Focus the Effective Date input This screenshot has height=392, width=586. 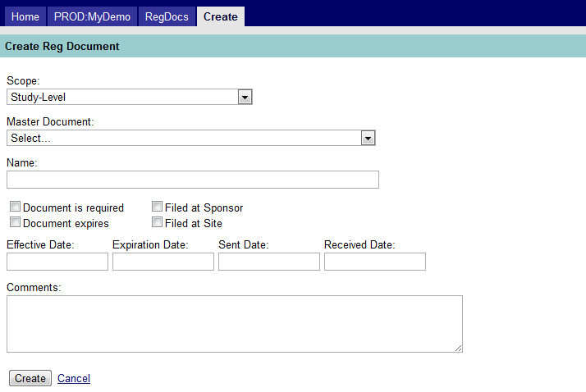coord(57,262)
